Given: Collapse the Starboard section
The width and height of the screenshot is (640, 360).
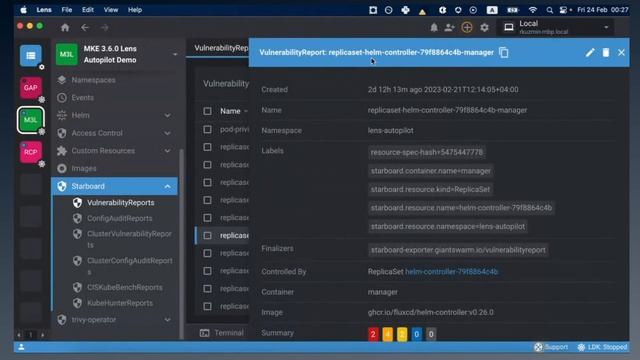Looking at the screenshot, I should click(x=167, y=186).
